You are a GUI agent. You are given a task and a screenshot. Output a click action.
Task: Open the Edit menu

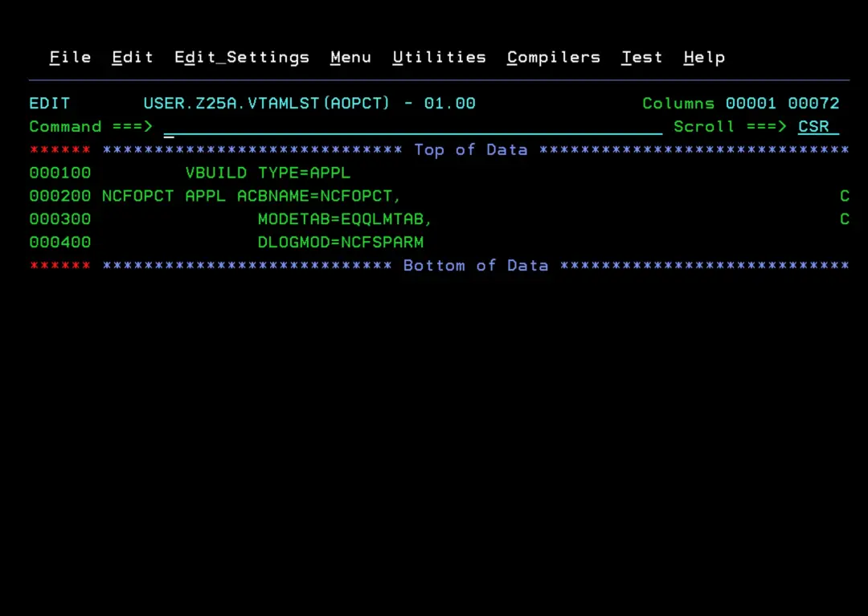coord(133,58)
